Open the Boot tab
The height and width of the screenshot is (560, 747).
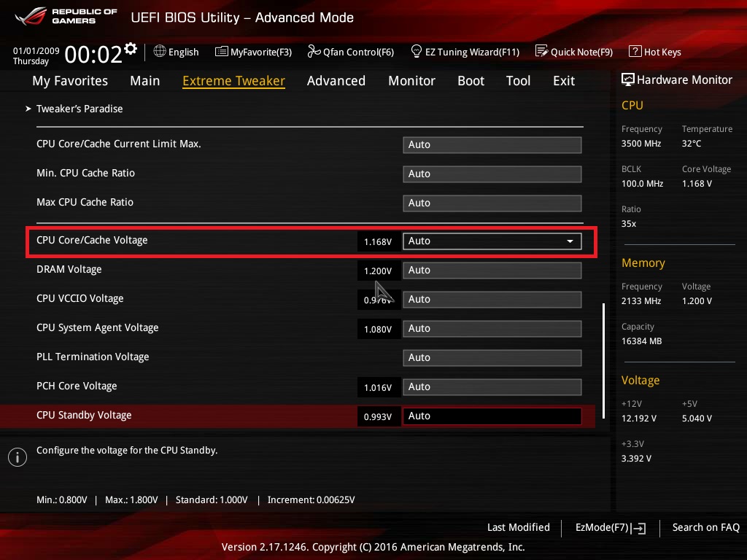[x=471, y=81]
